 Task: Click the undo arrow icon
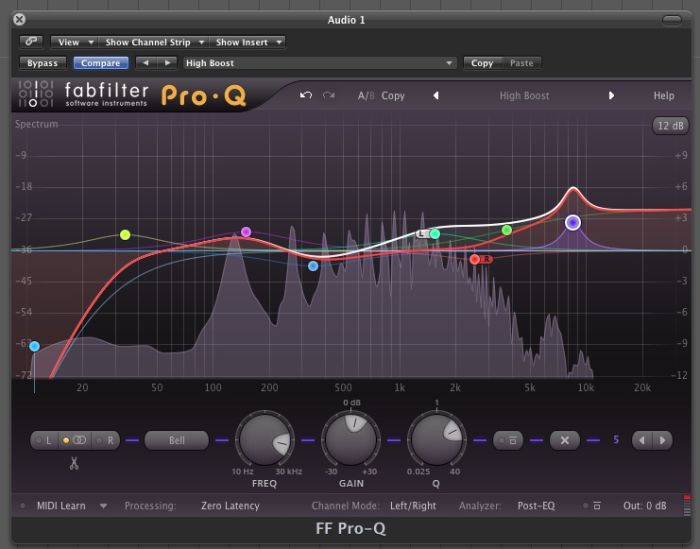click(305, 96)
